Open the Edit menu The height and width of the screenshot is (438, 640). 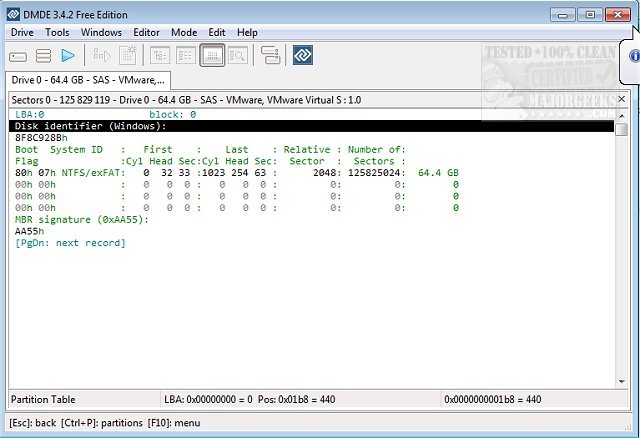pyautogui.click(x=217, y=32)
